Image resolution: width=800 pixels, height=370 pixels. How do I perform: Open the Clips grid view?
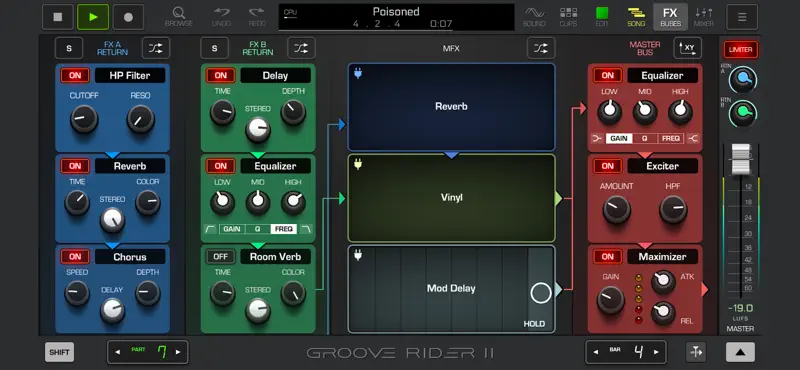click(x=568, y=17)
